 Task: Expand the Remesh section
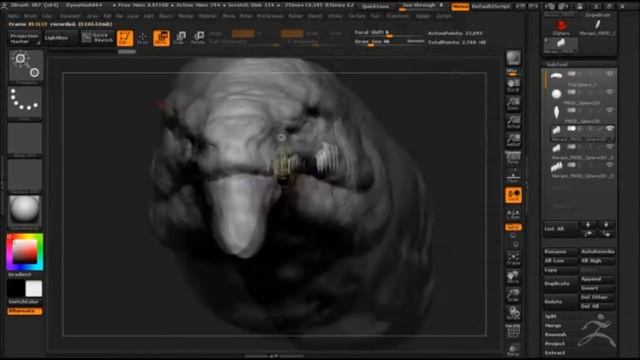[x=555, y=335]
